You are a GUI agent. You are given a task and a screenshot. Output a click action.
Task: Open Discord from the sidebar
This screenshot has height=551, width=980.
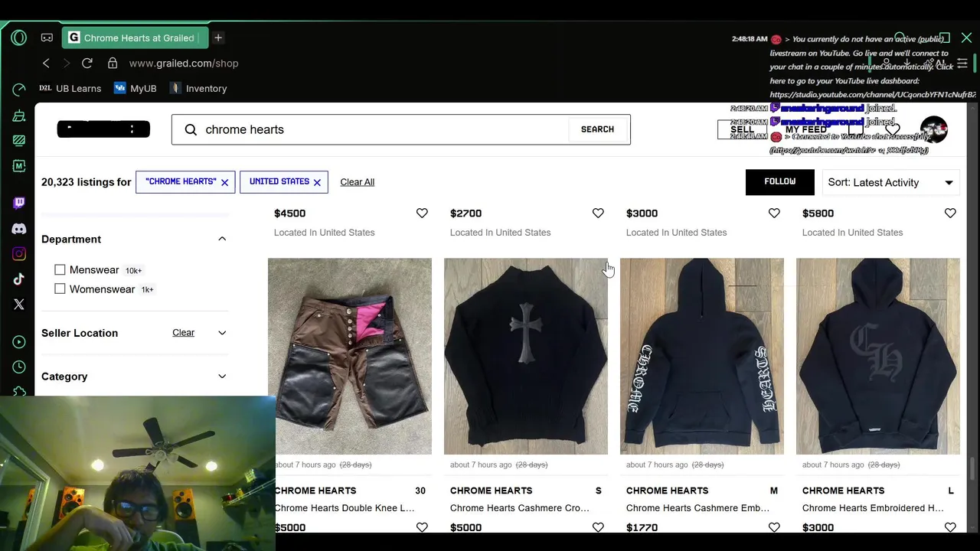pyautogui.click(x=19, y=228)
